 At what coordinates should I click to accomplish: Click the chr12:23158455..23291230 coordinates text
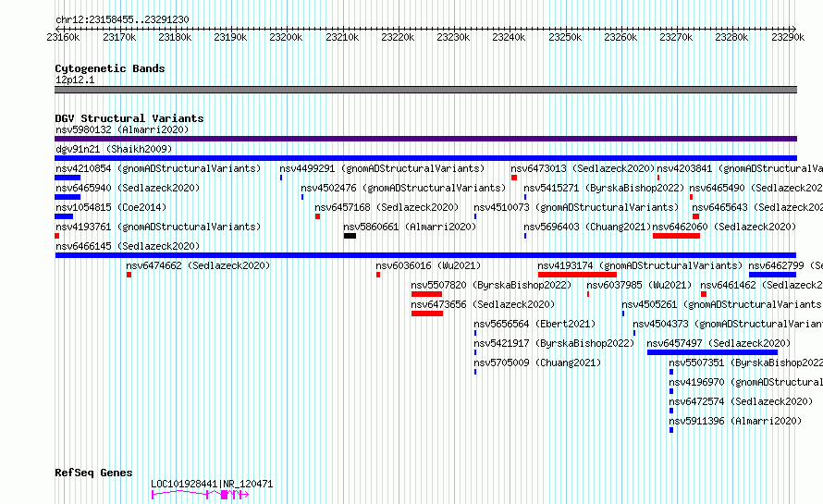pos(122,19)
